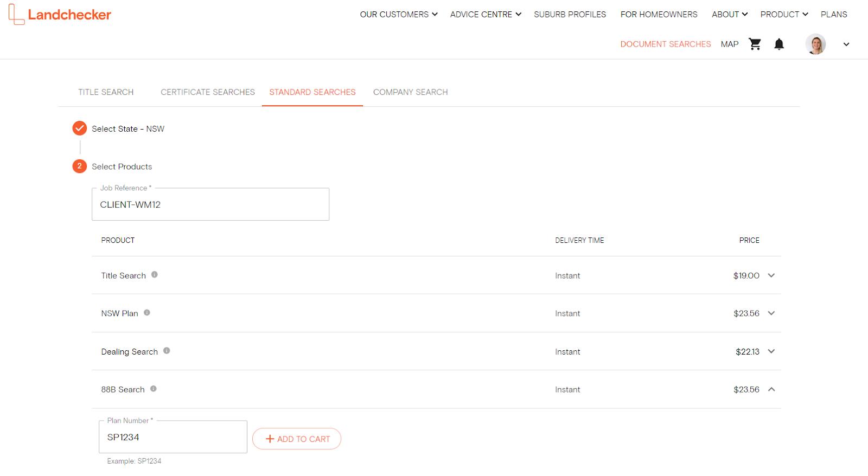The height and width of the screenshot is (476, 868).
Task: Open the Plans page
Action: click(834, 15)
